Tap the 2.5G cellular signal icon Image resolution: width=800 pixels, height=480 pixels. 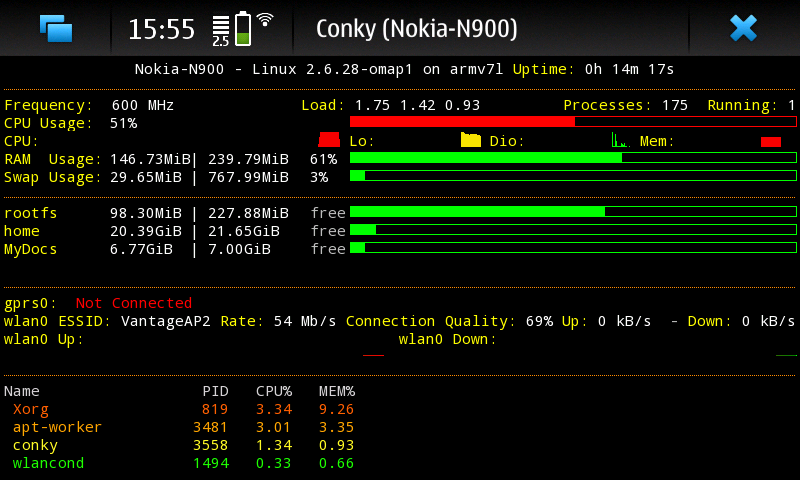coord(221,30)
